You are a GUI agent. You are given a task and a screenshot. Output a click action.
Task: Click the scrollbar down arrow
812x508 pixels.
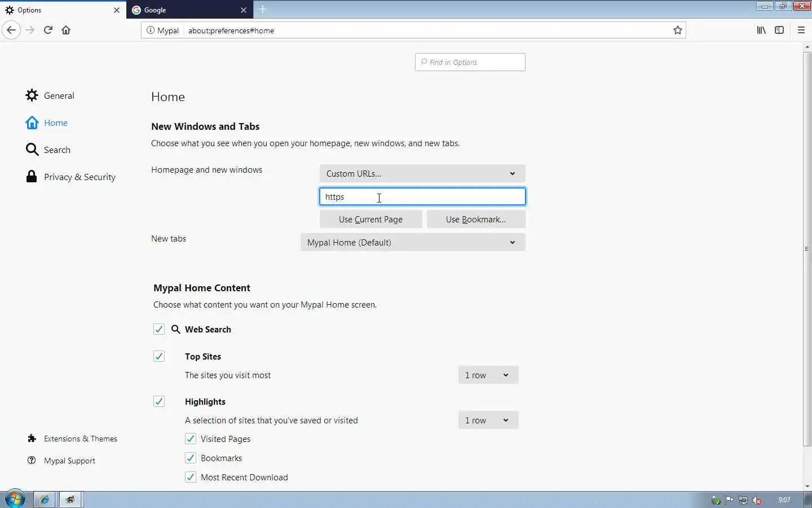click(x=807, y=486)
